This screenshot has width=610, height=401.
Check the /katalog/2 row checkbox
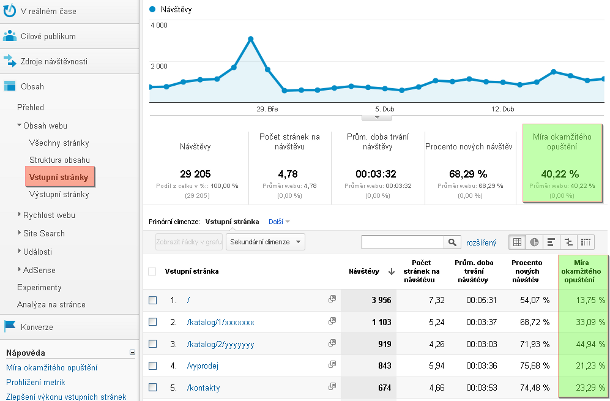153,344
